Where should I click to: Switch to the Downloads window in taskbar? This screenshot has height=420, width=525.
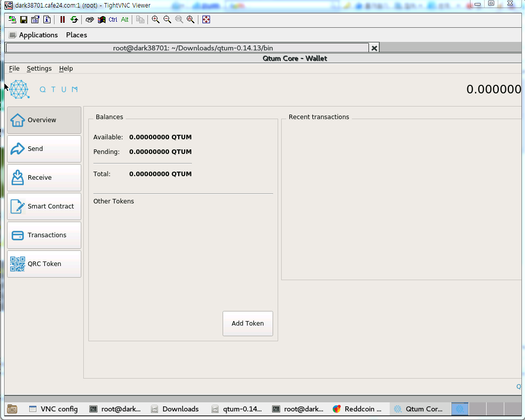point(175,409)
